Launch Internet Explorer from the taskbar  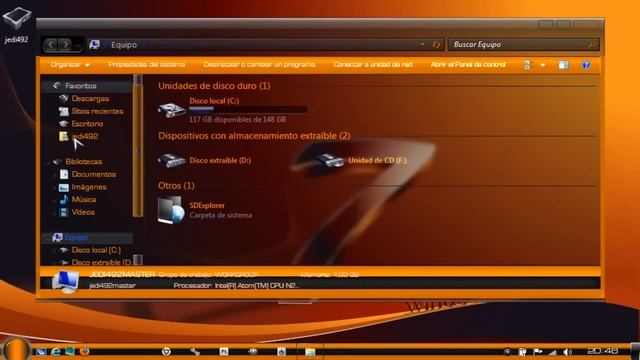coord(56,351)
